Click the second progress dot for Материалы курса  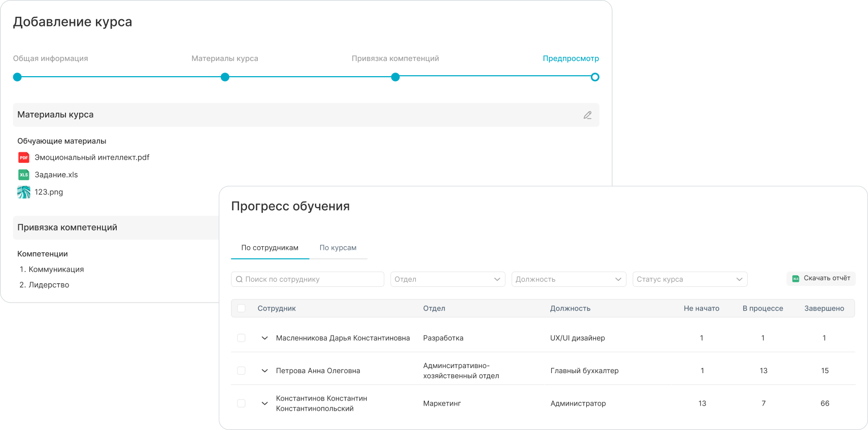pos(225,77)
